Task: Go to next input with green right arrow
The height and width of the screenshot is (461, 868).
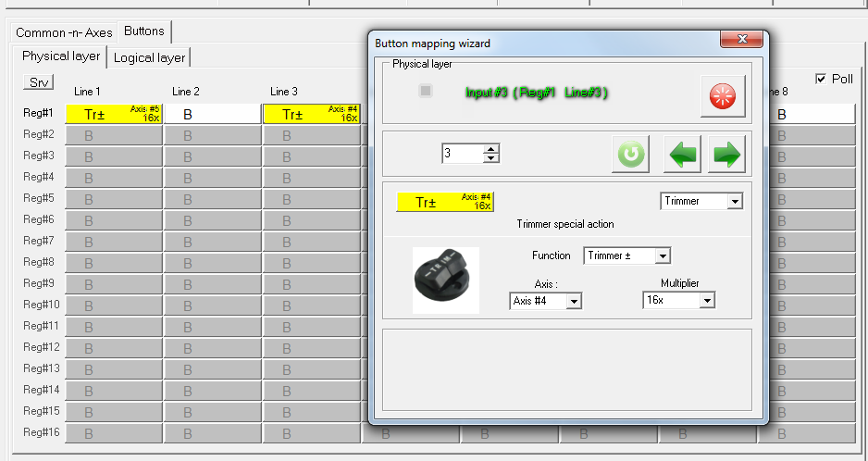Action: click(x=726, y=154)
